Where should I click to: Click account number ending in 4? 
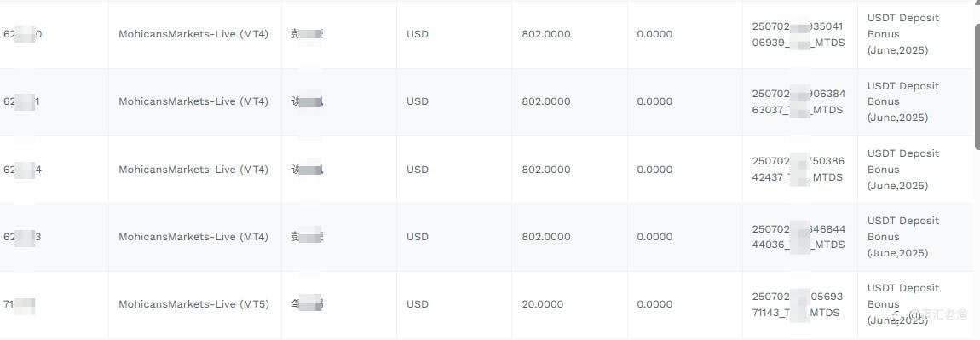click(22, 170)
